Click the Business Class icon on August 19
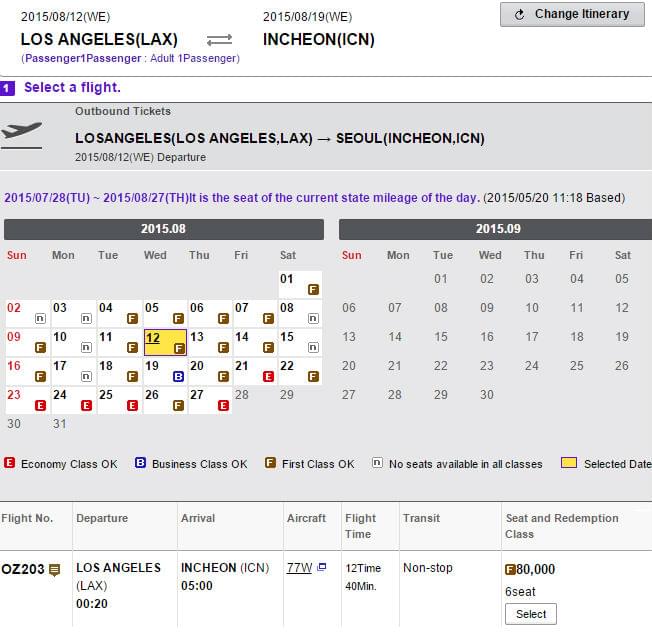Viewport: 652px width, 640px height. tap(178, 377)
